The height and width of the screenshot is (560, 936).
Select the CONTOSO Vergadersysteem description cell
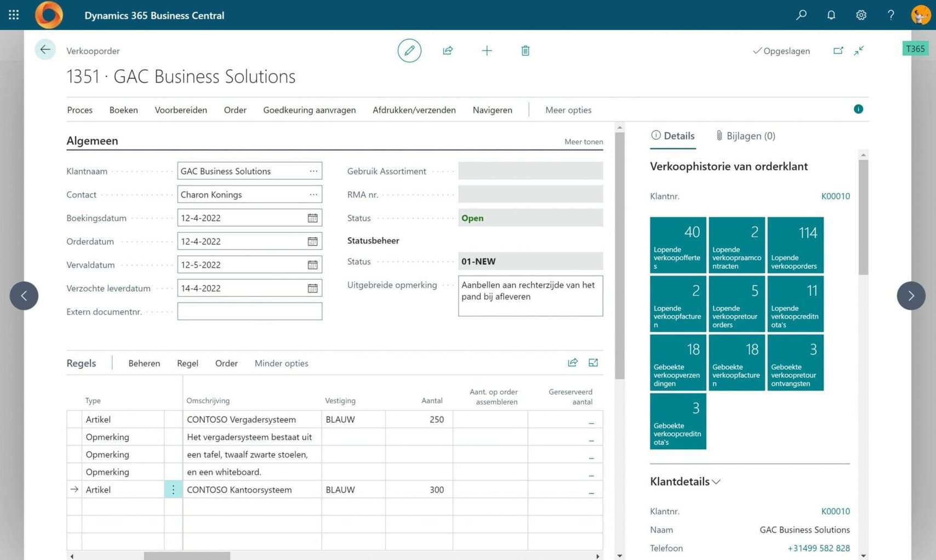[252, 419]
